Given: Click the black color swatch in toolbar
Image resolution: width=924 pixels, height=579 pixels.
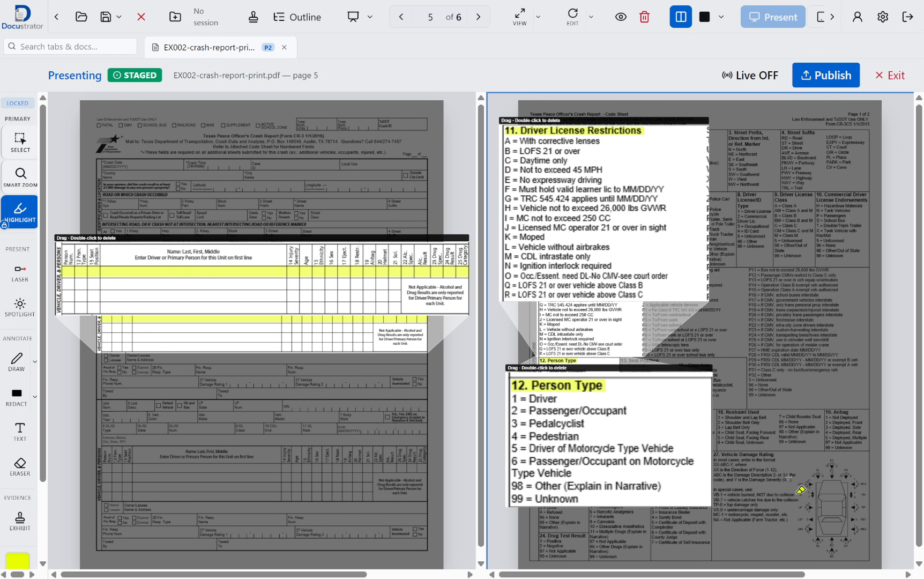Looking at the screenshot, I should (x=705, y=17).
